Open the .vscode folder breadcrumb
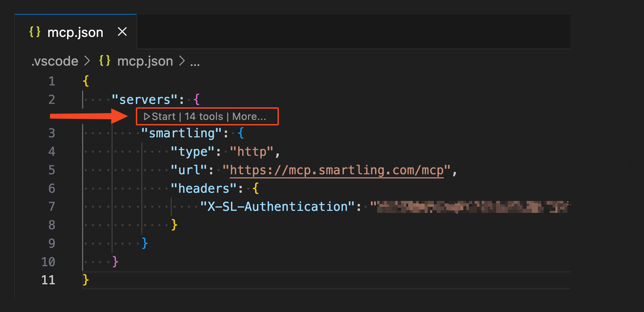The image size is (644, 312). point(55,61)
